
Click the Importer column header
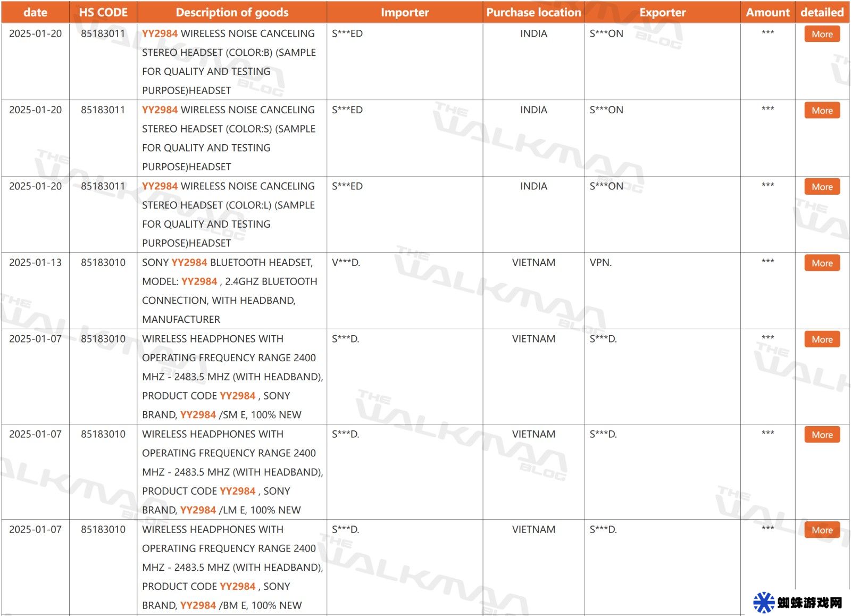pyautogui.click(x=405, y=12)
